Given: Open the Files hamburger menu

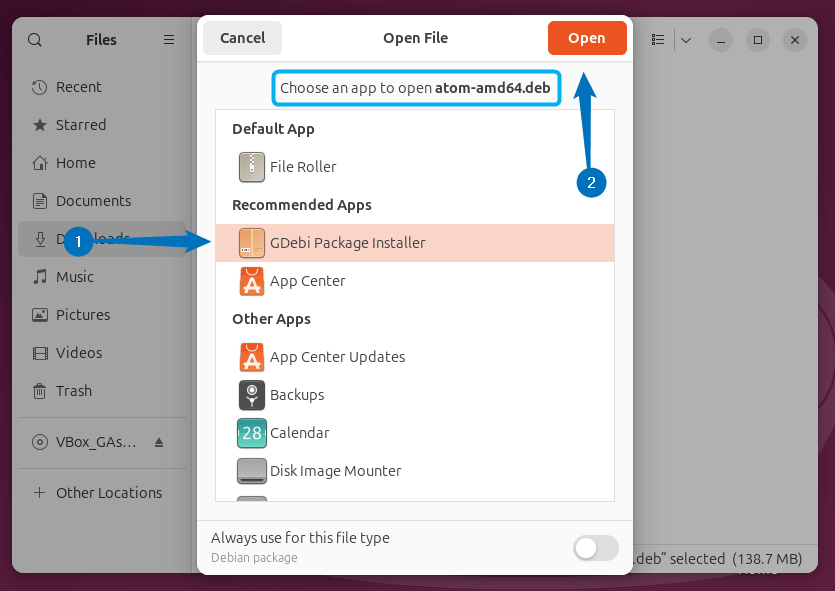Looking at the screenshot, I should tap(168, 39).
